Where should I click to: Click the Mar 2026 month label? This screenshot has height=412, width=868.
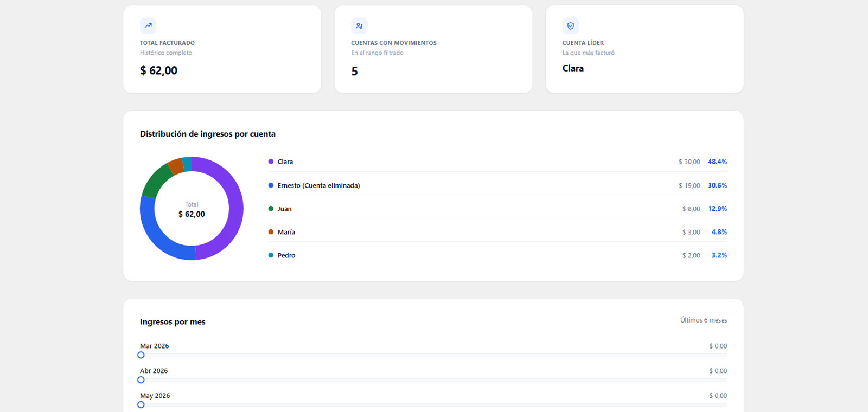(x=155, y=346)
